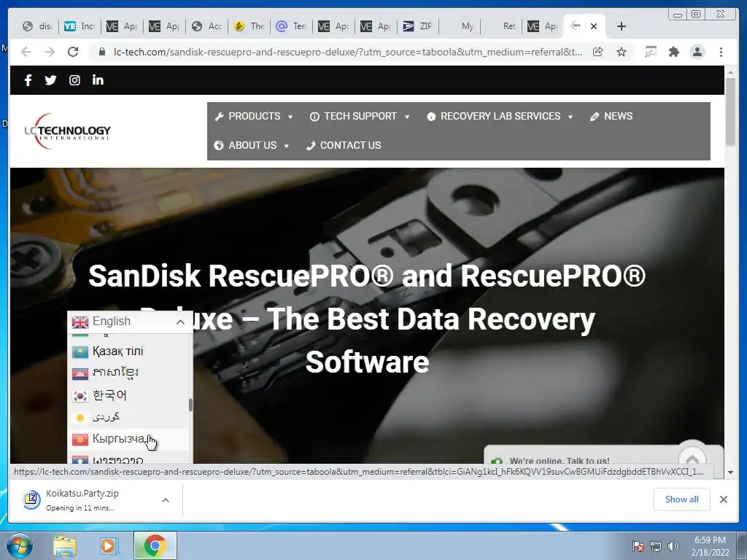This screenshot has width=747, height=560.
Task: Expand the TECH SUPPORT menu
Action: [x=359, y=116]
